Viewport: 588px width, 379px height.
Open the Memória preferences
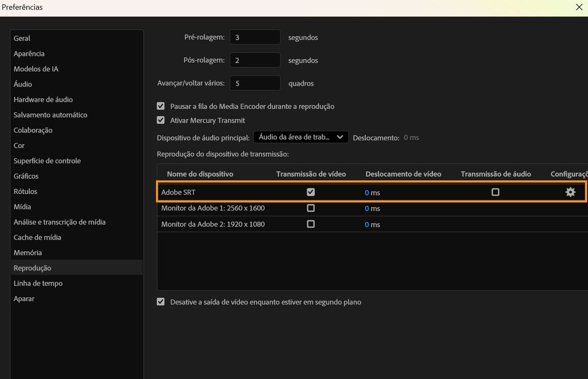[x=28, y=252]
